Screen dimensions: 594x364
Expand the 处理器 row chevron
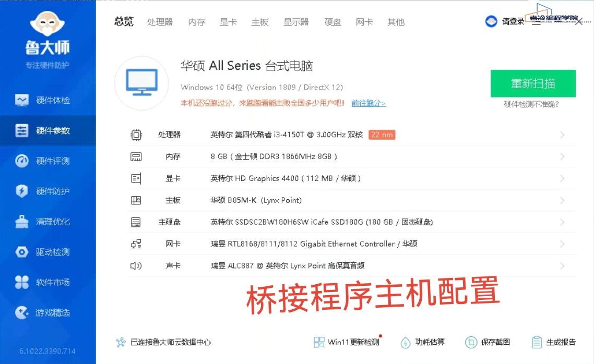pos(562,135)
